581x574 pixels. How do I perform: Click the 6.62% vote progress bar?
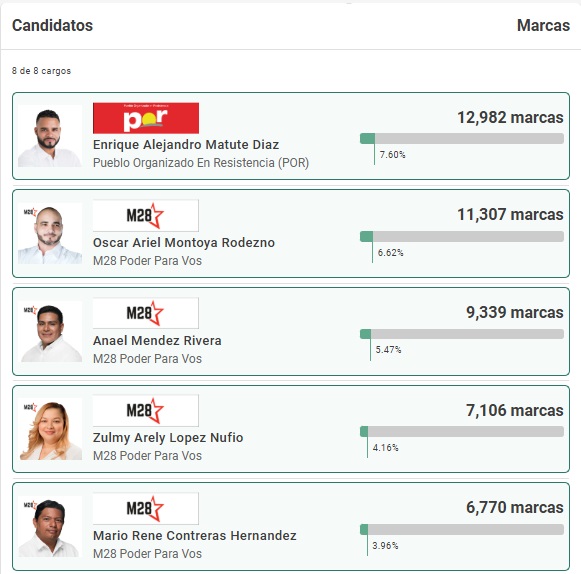coord(462,236)
